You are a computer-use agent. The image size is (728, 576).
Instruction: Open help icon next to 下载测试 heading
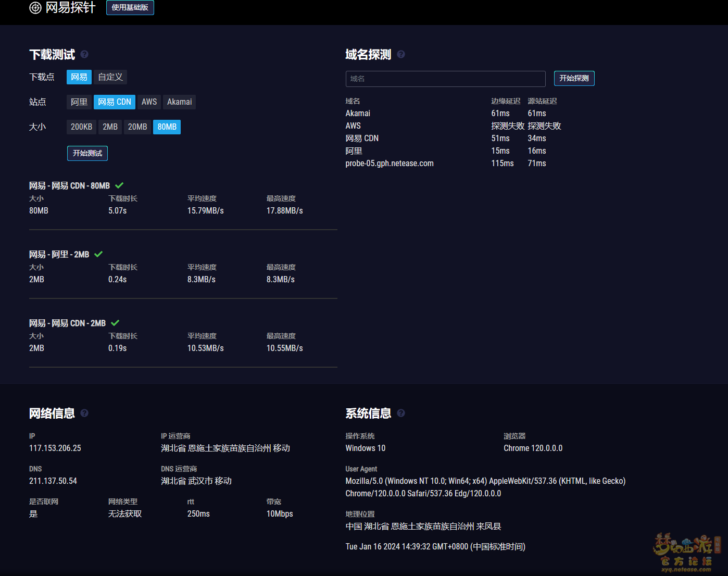(84, 54)
